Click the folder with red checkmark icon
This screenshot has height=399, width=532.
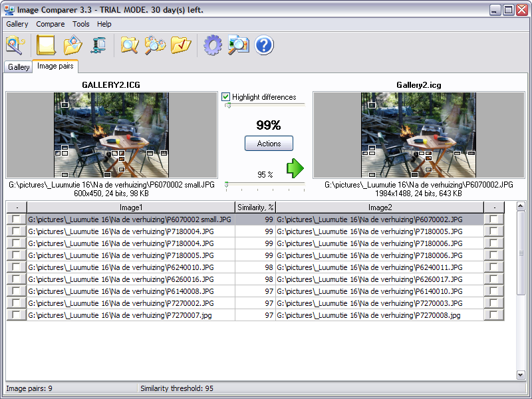click(x=181, y=45)
